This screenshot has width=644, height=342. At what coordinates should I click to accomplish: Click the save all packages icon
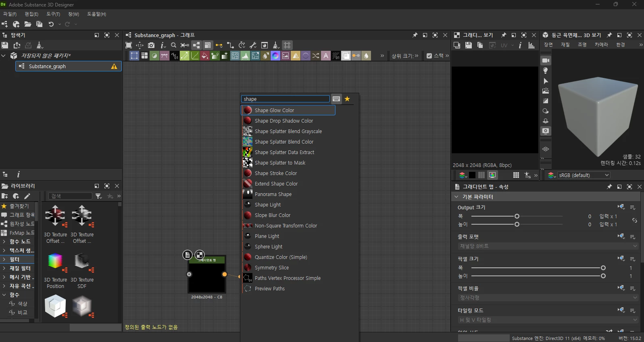39,24
